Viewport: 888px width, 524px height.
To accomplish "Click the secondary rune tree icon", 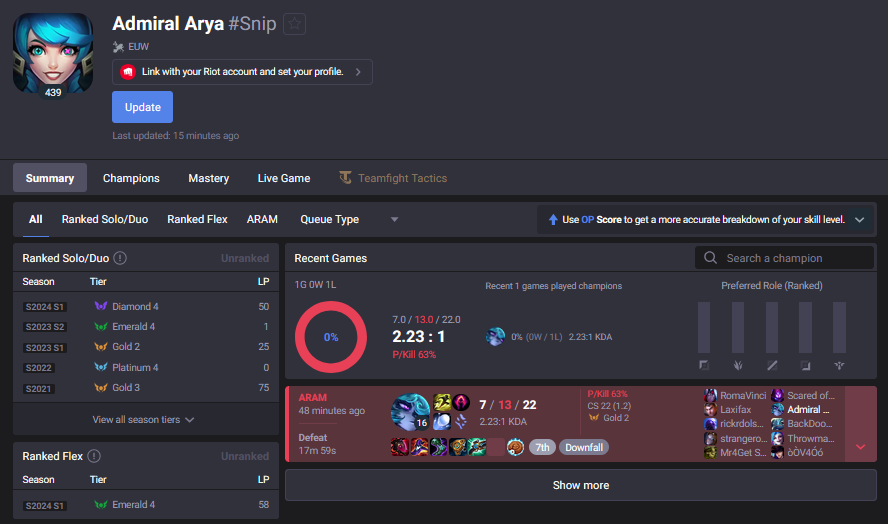I will 461,421.
